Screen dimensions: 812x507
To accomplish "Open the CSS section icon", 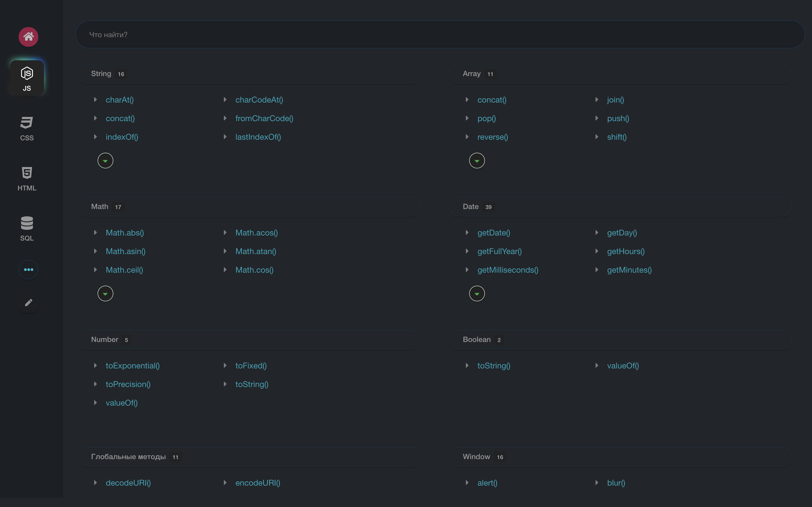I will pos(27,128).
